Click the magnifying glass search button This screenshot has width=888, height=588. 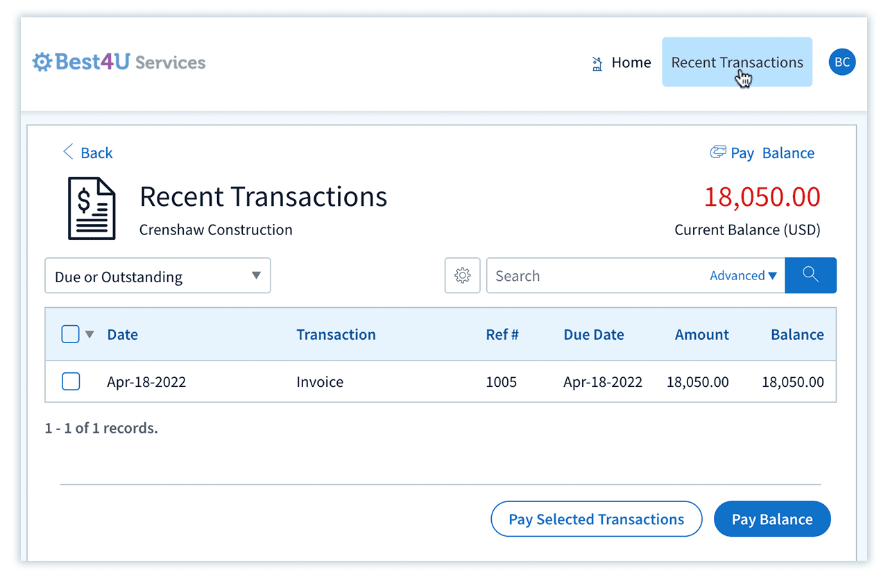810,275
